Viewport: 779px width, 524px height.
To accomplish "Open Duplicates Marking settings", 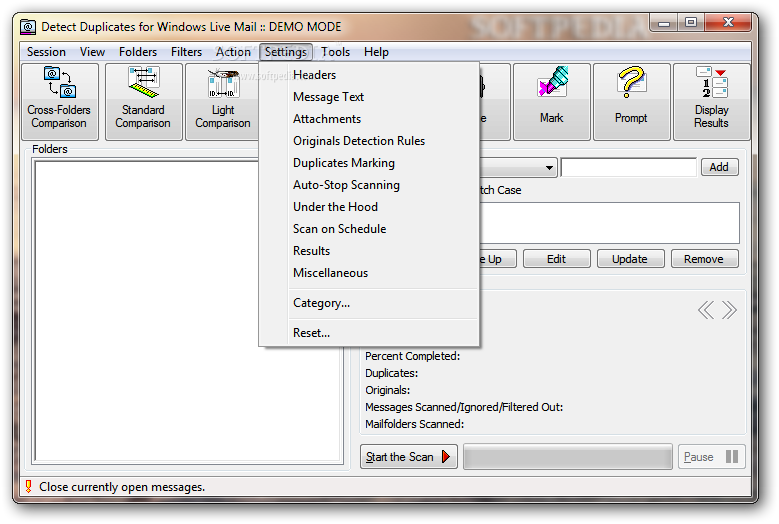I will coord(369,163).
